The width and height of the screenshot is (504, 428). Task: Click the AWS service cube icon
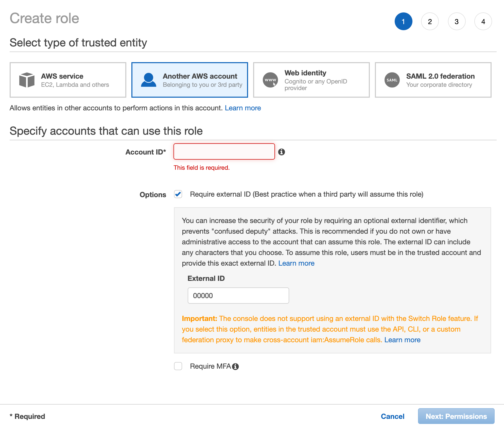point(27,80)
